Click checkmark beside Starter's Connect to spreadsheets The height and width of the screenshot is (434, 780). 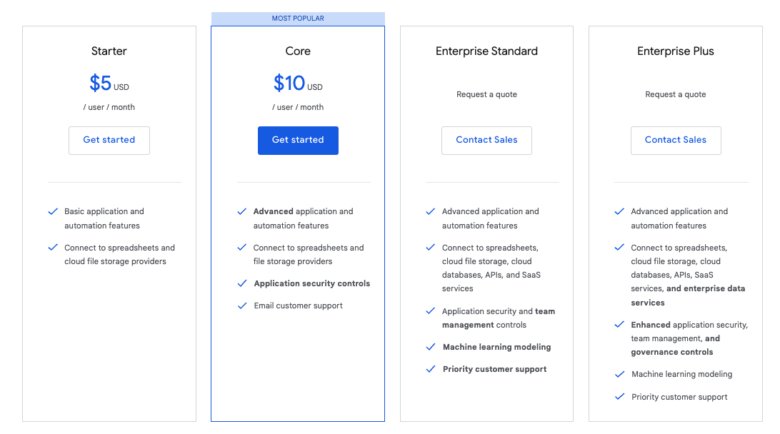tap(53, 247)
